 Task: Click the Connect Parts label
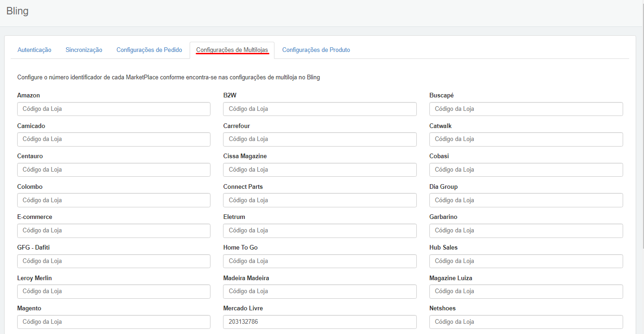[243, 186]
